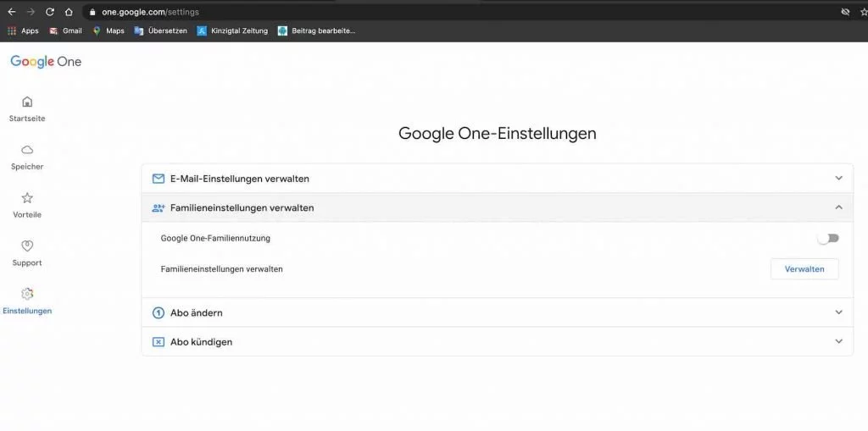Click the browser back arrow
Viewport: 868px width, 431px height.
(12, 12)
